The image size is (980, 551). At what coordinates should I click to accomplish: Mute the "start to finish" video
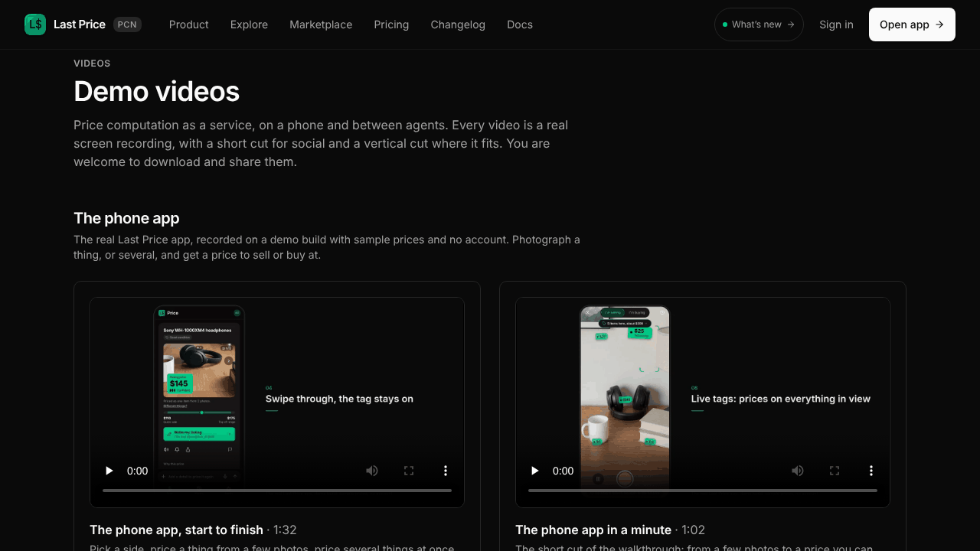click(372, 471)
